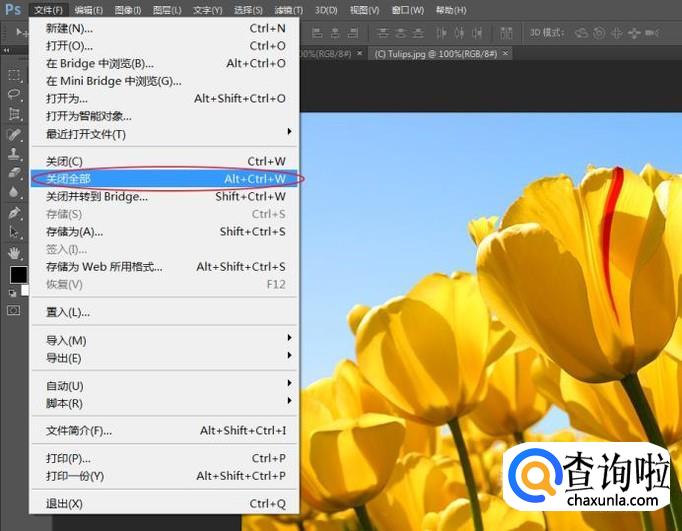Click the auto-align layers icon
Viewport: 682px width, 531px height.
[506, 33]
